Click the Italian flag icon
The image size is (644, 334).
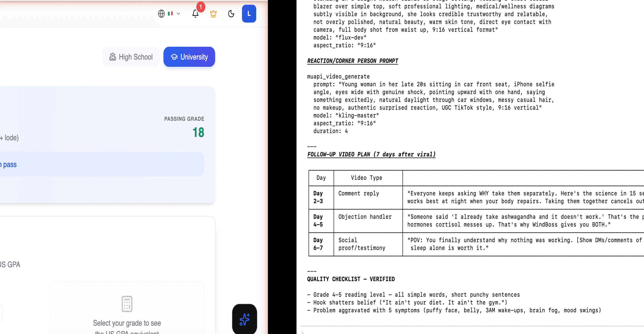tap(170, 14)
